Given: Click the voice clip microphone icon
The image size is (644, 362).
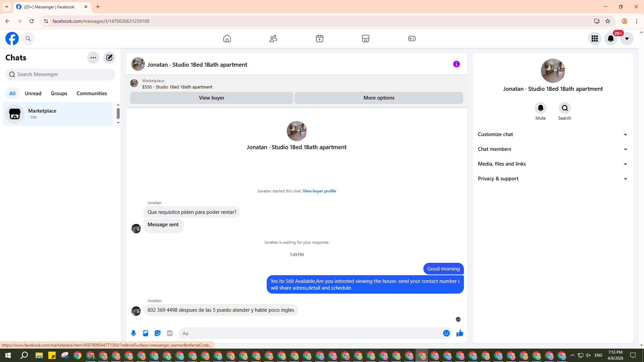Looking at the screenshot, I should click(x=133, y=333).
